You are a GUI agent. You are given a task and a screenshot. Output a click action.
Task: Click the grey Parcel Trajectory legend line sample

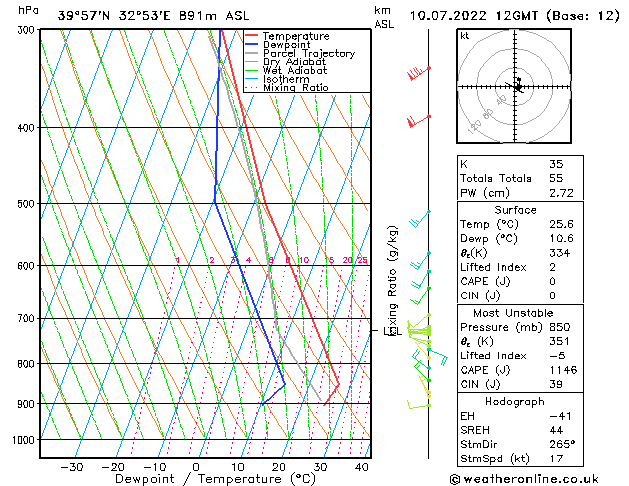click(x=252, y=53)
